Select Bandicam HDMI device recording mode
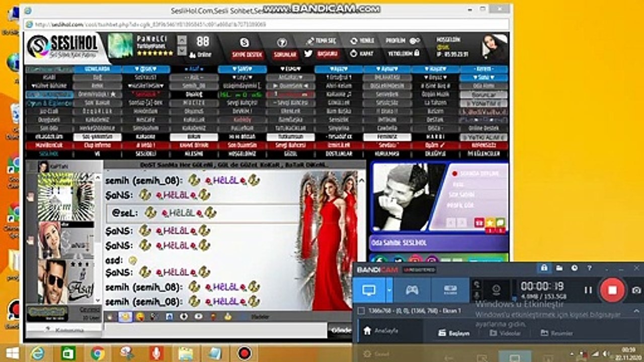The height and width of the screenshot is (362, 644). tap(450, 290)
